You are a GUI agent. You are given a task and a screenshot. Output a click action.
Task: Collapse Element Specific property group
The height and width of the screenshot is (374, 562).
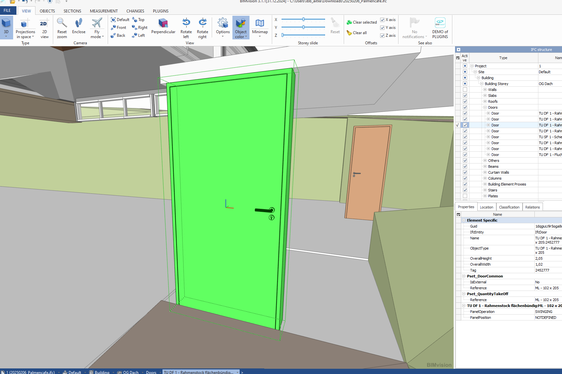pyautogui.click(x=463, y=220)
